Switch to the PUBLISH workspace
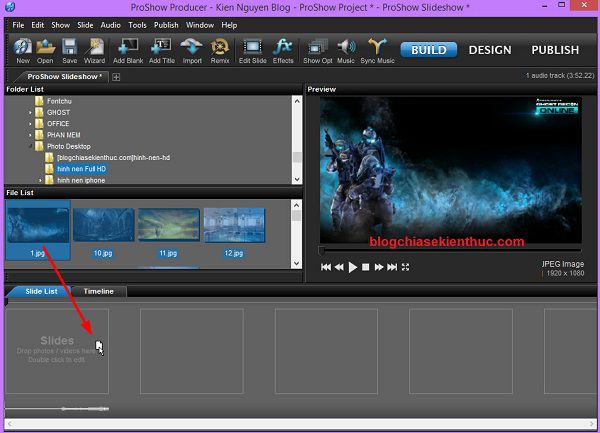Image resolution: width=600 pixels, height=433 pixels. pos(555,50)
